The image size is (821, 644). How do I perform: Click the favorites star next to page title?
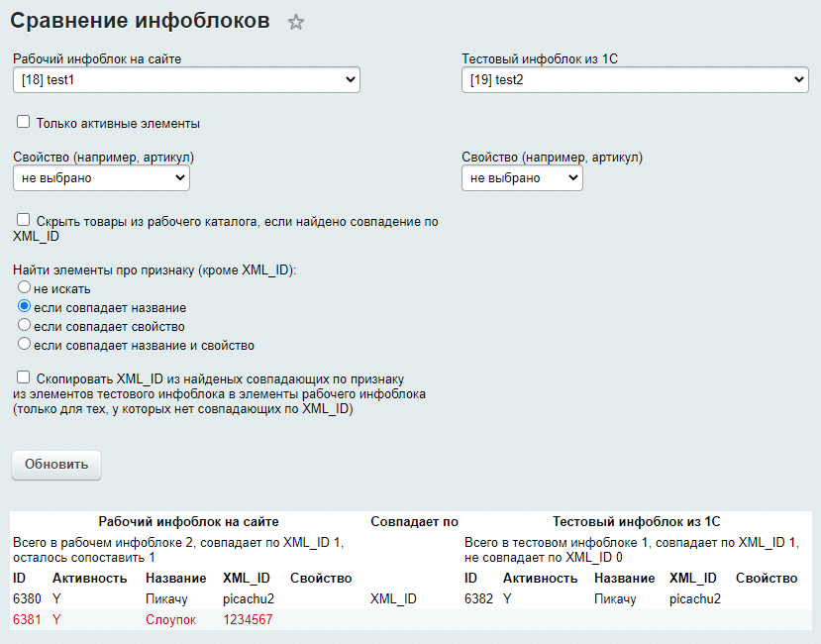[295, 23]
